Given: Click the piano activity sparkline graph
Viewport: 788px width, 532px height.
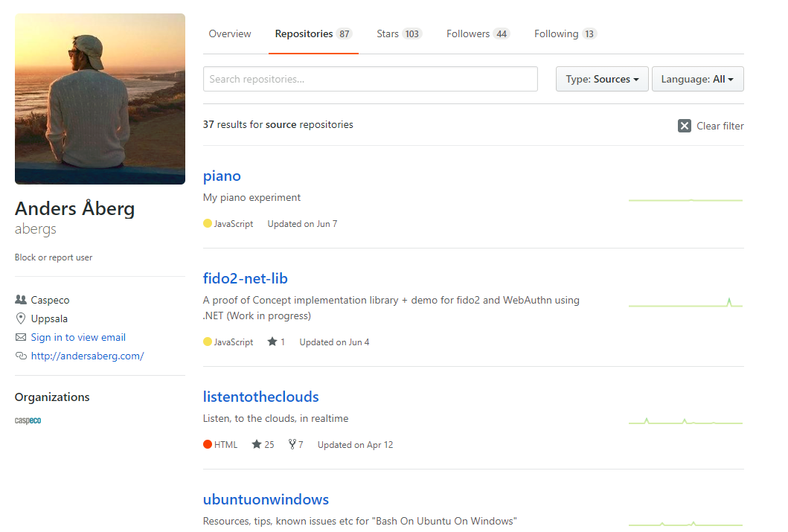Looking at the screenshot, I should (685, 200).
